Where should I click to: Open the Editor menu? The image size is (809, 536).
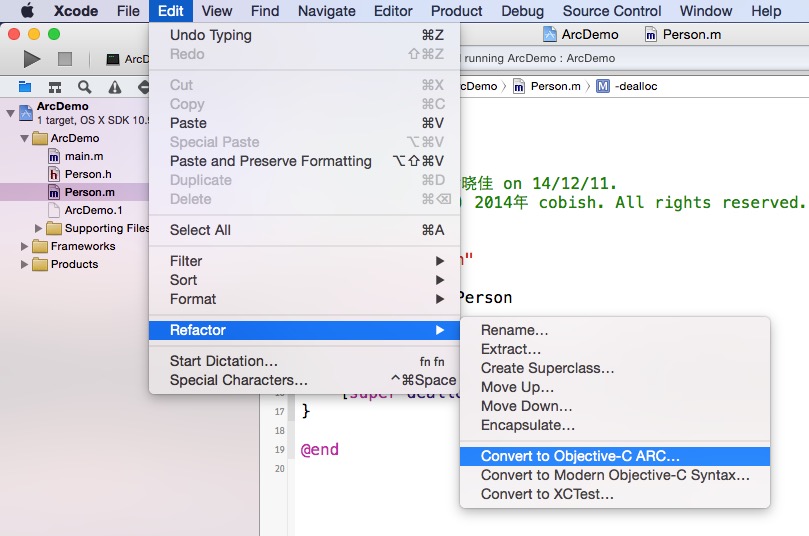tap(393, 11)
